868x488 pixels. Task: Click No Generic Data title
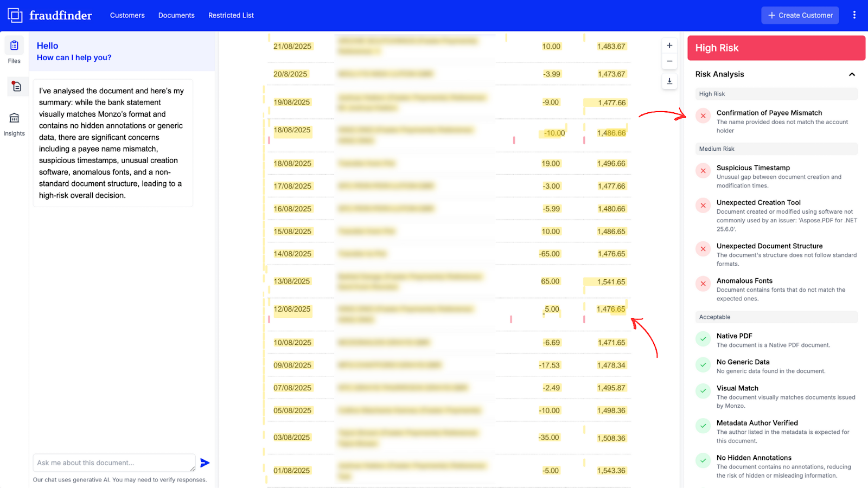click(x=743, y=362)
